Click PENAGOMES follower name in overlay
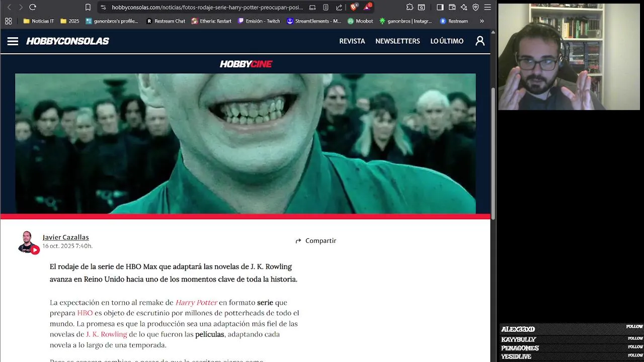 [520, 348]
